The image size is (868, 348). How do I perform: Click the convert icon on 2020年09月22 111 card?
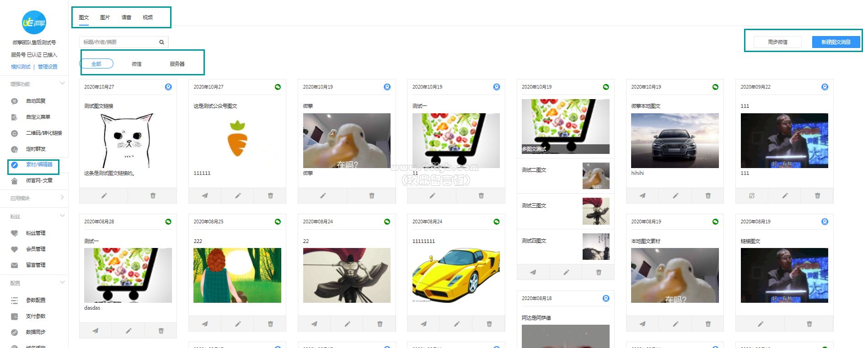coord(752,196)
